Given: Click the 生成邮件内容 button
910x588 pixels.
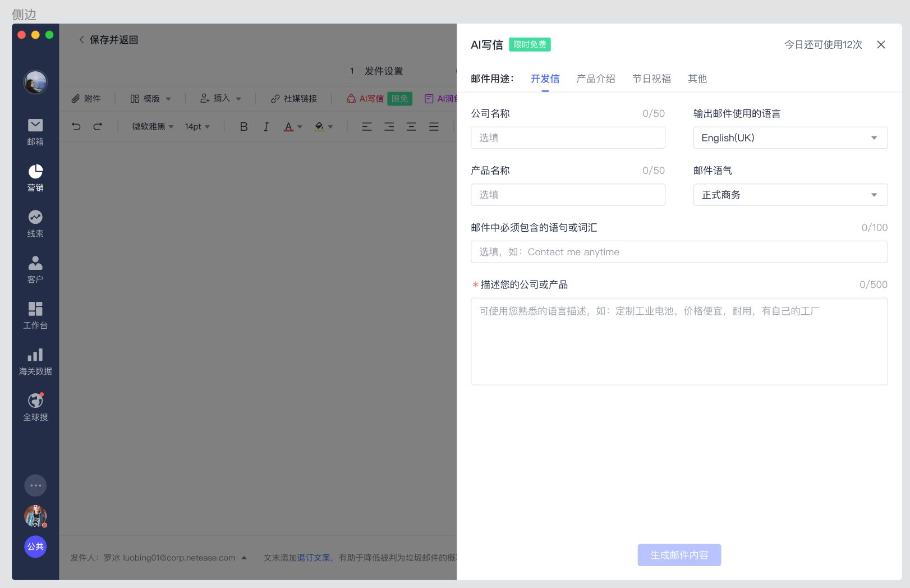Looking at the screenshot, I should [679, 555].
